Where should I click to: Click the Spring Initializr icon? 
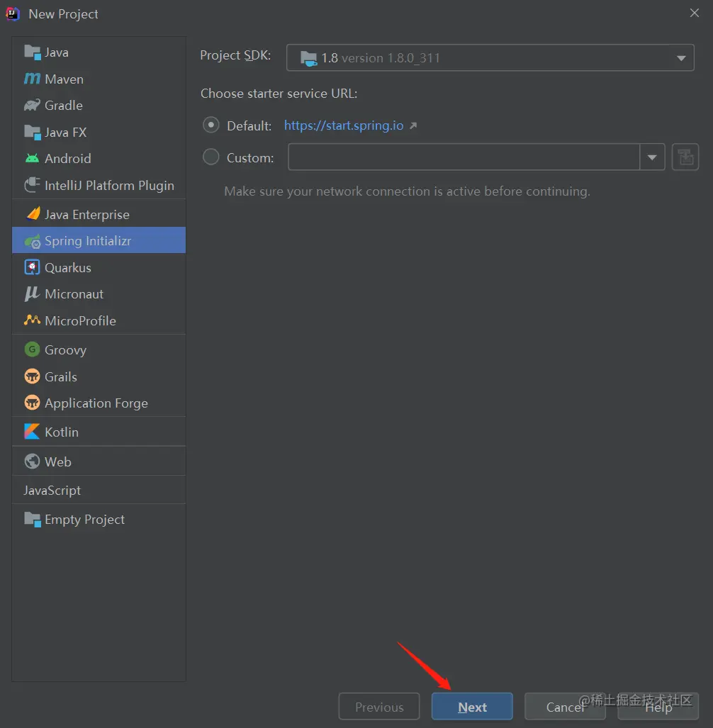click(33, 242)
